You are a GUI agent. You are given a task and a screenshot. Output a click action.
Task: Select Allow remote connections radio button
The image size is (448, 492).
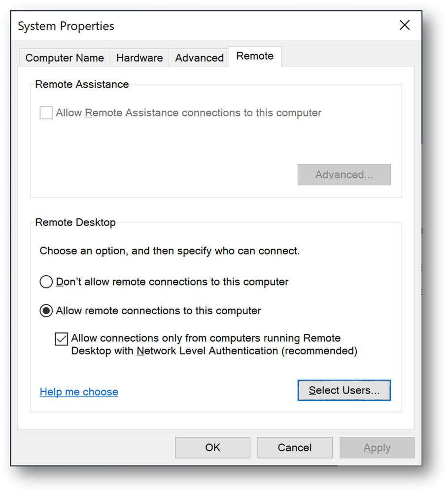[46, 311]
